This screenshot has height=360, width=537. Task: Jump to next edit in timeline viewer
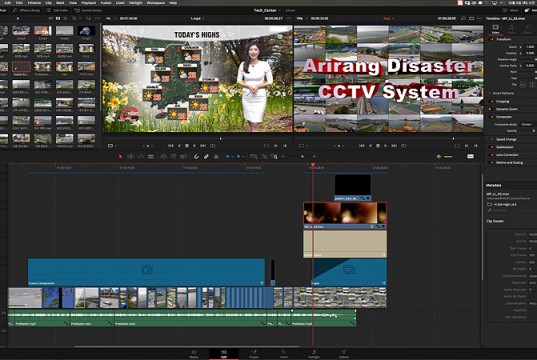pyautogui.click(x=394, y=146)
